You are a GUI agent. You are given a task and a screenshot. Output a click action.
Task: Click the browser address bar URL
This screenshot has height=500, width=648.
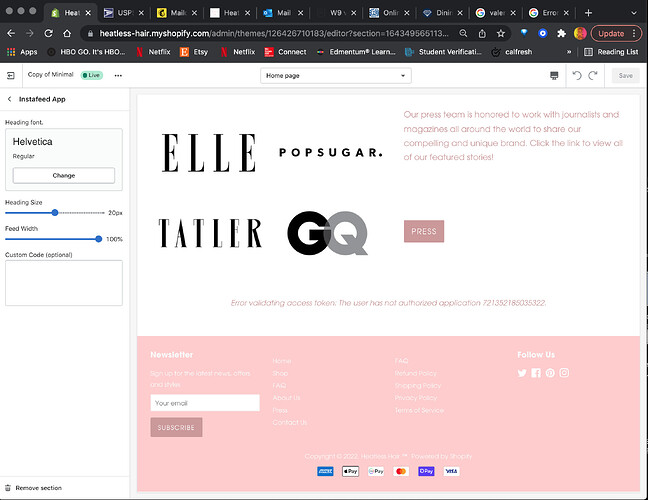point(274,33)
